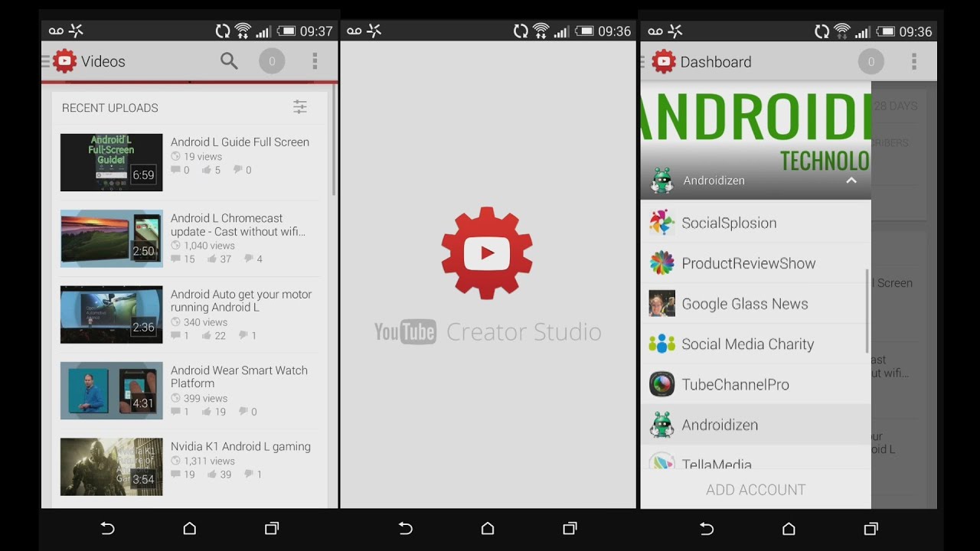Tap Home button on middle phone

(x=488, y=529)
